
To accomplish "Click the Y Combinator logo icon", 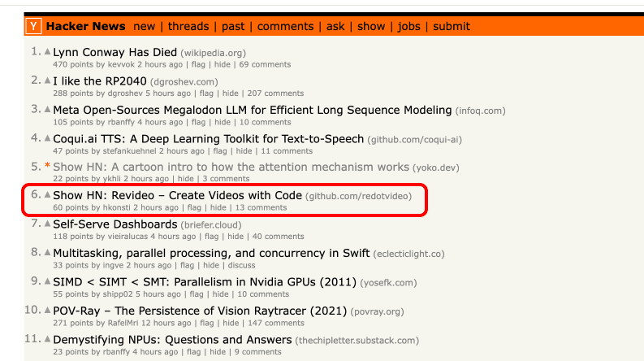I will tap(33, 26).
